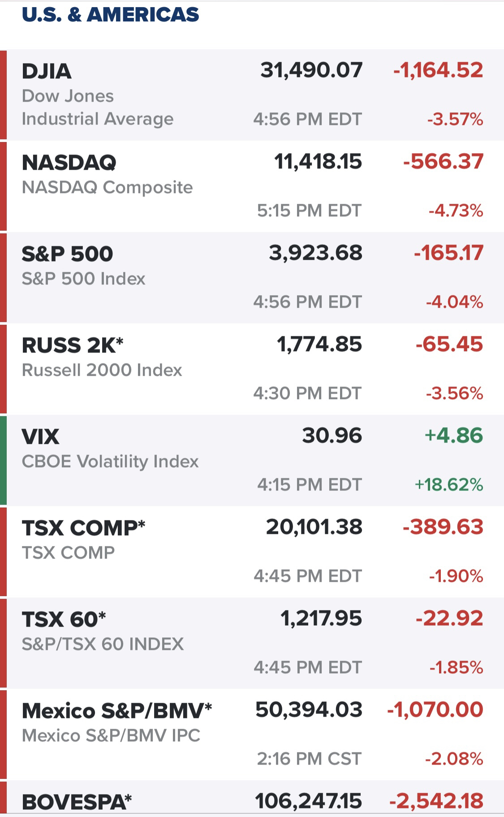Screen dimensions: 504x817
Task: Click the CBOE Volatility Index description
Action: pyautogui.click(x=110, y=462)
